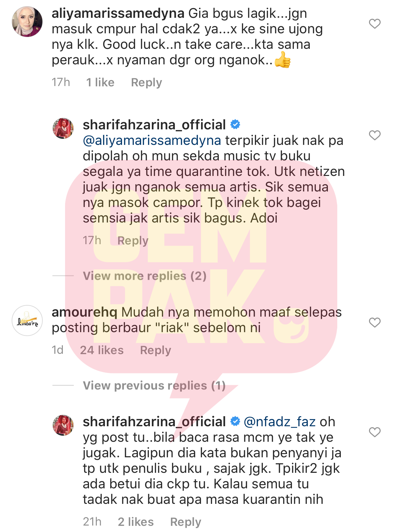Expand View more replies (2)
402x532 pixels.
pos(144,276)
